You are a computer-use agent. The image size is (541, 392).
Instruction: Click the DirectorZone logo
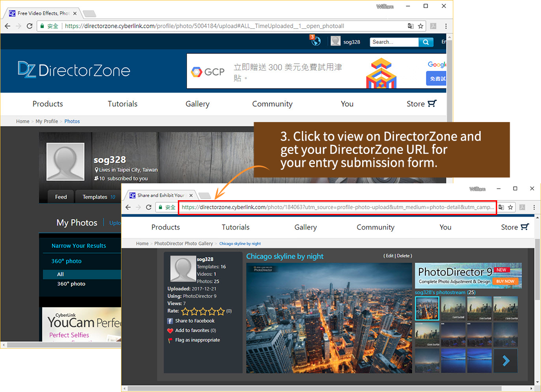(x=74, y=70)
